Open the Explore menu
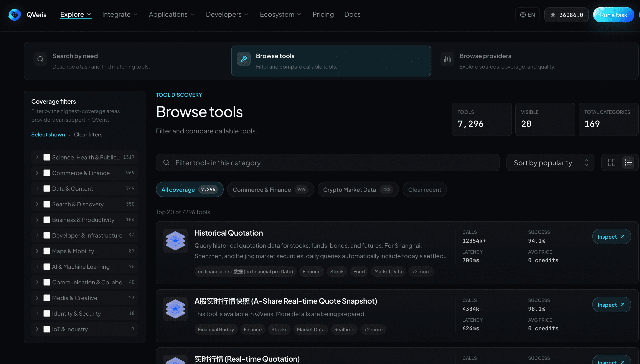 76,15
